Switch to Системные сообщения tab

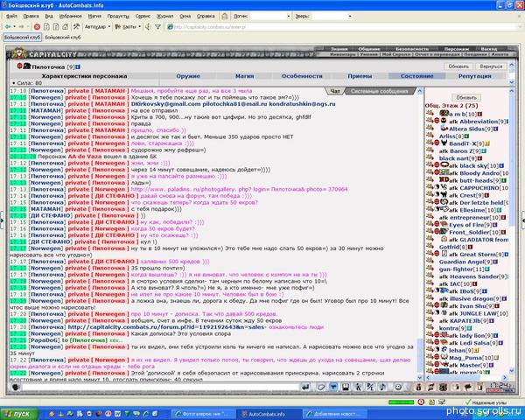380,91
